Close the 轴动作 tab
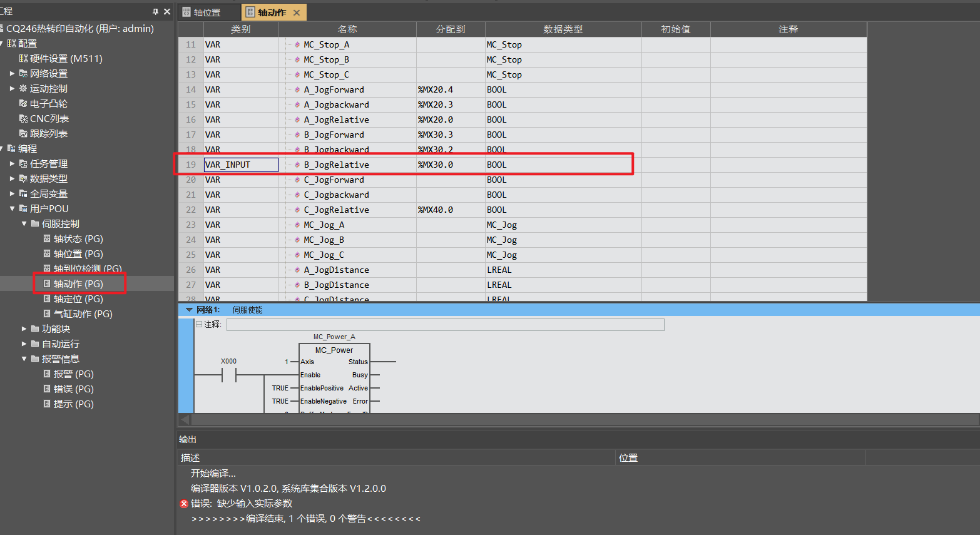The width and height of the screenshot is (980, 535). pos(297,13)
